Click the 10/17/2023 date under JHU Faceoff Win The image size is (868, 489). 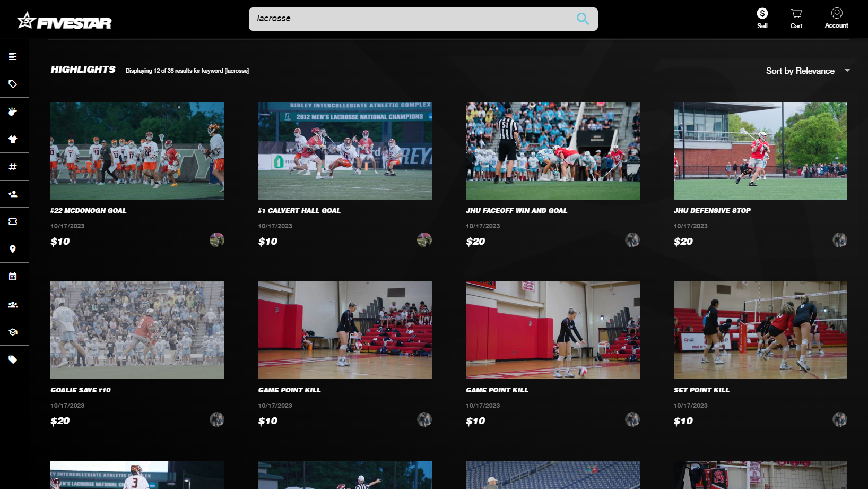point(483,226)
